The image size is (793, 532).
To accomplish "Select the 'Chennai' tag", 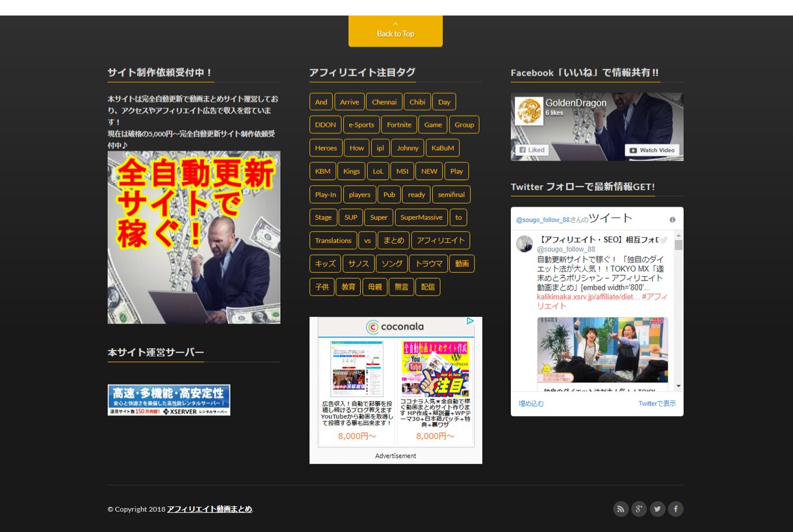I will tap(384, 102).
